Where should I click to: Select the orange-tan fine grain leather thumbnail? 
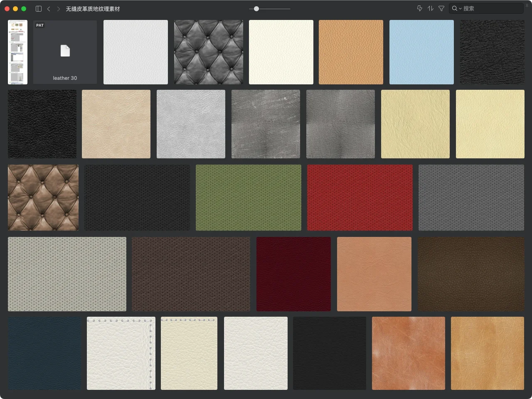tap(351, 52)
